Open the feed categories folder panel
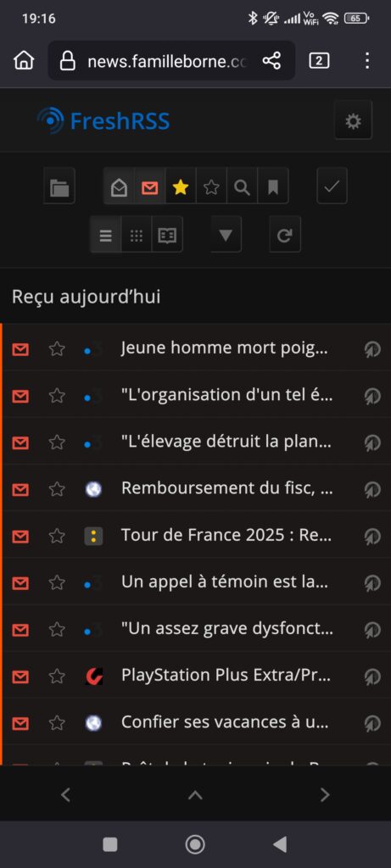391x868 pixels. 59,186
